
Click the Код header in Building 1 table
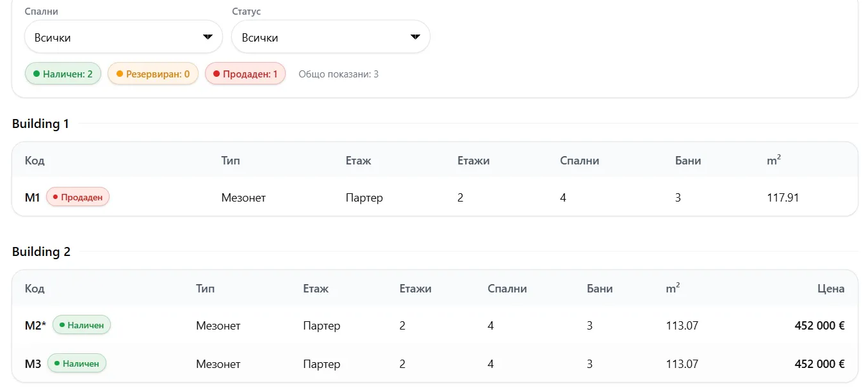(35, 161)
